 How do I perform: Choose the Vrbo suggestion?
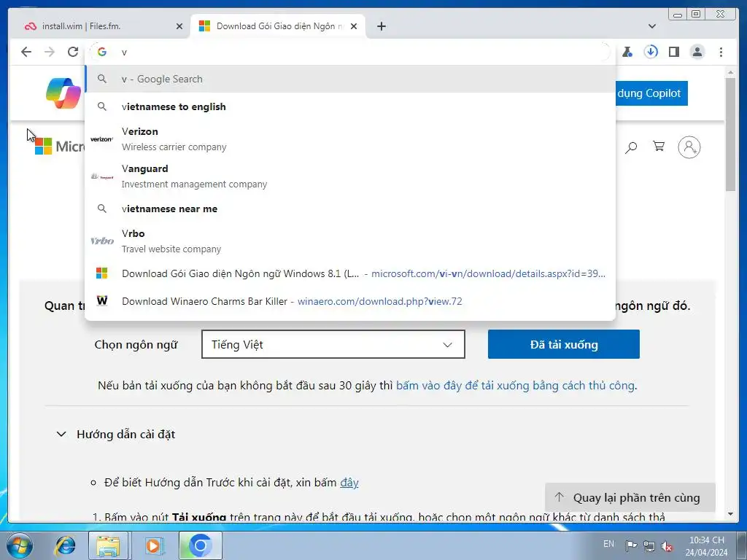pyautogui.click(x=350, y=241)
